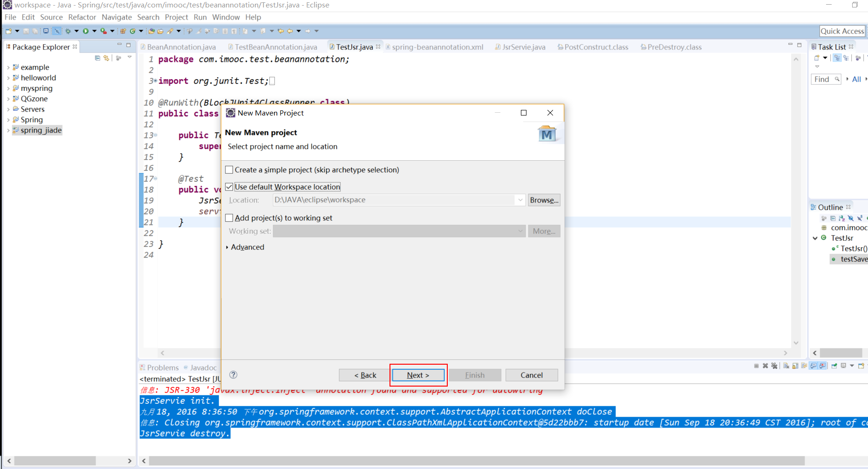The image size is (868, 469).
Task: Click Pin Console icon
Action: point(834,366)
